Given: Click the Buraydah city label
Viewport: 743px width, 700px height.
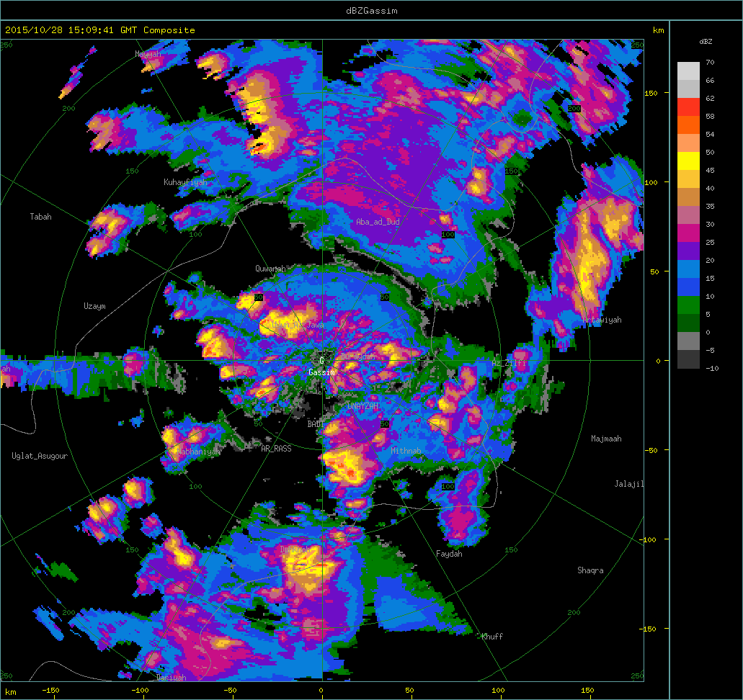Looking at the screenshot, I should point(358,356).
